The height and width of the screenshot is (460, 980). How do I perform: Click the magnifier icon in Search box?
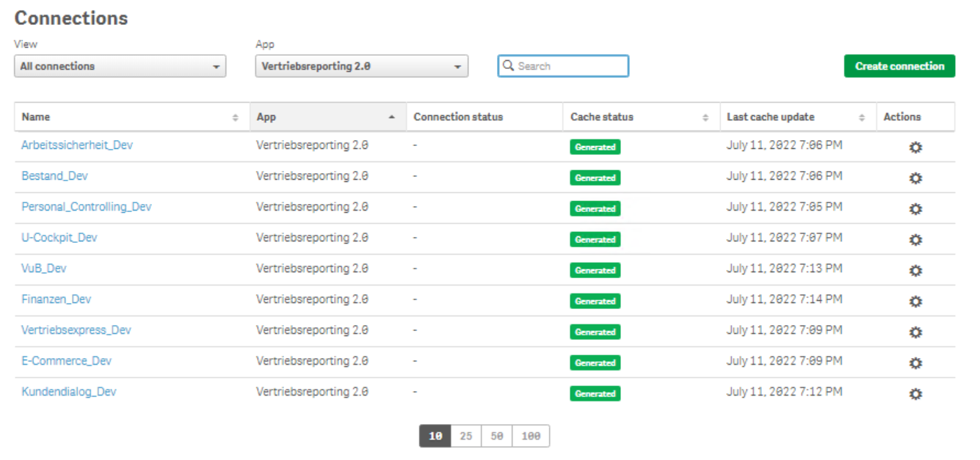(x=508, y=66)
